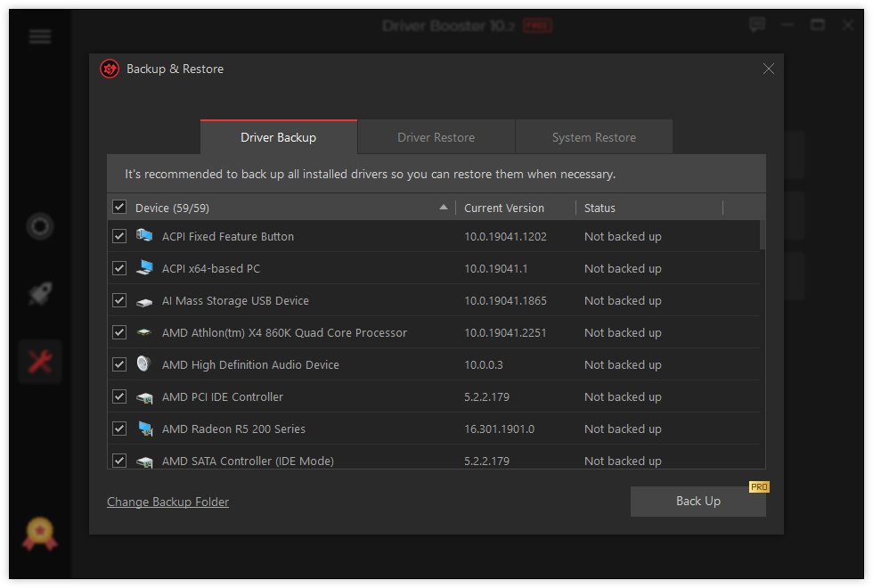Select the Driver Backup tab
This screenshot has width=873, height=588.
(x=278, y=137)
